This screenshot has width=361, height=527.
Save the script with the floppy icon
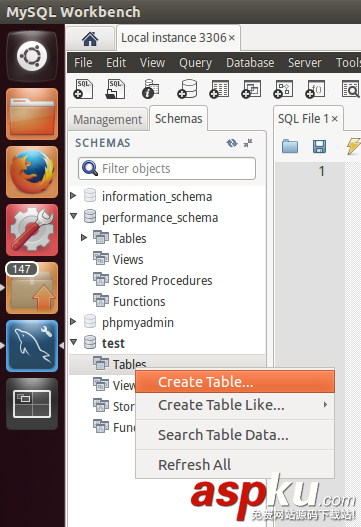click(319, 147)
